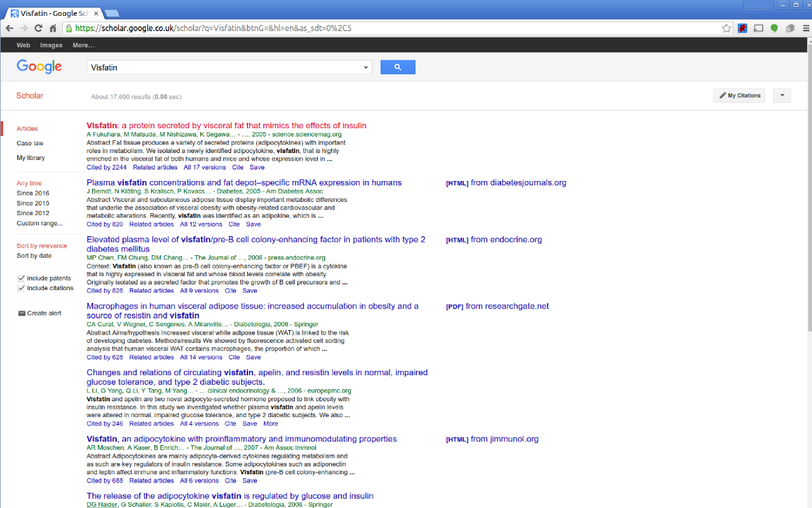Image resolution: width=812 pixels, height=508 pixels.
Task: Filter results Since 2015
Action: click(33, 203)
